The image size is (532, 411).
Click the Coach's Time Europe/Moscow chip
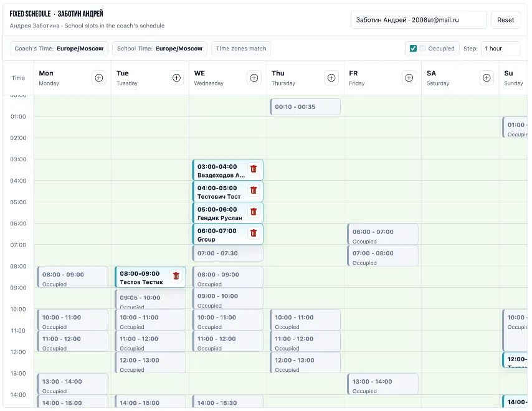tap(59, 48)
